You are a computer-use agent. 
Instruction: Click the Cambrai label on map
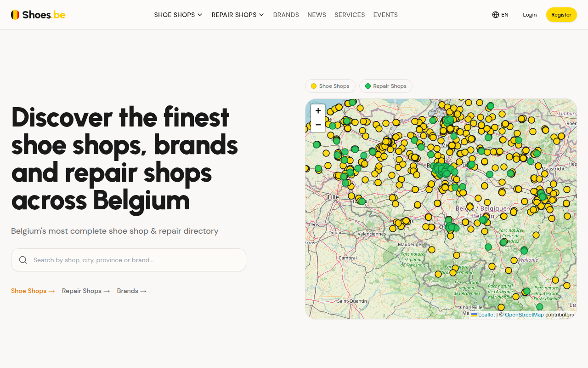(x=348, y=258)
